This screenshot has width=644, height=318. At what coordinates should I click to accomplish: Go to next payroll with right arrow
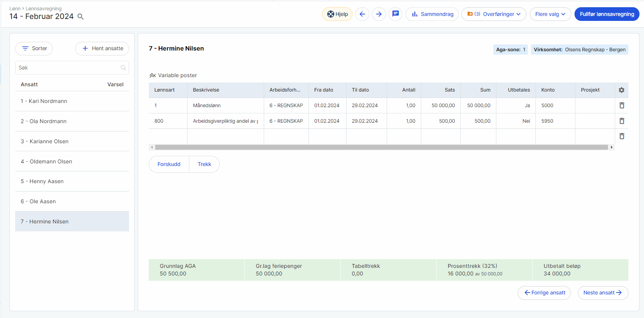click(x=379, y=14)
